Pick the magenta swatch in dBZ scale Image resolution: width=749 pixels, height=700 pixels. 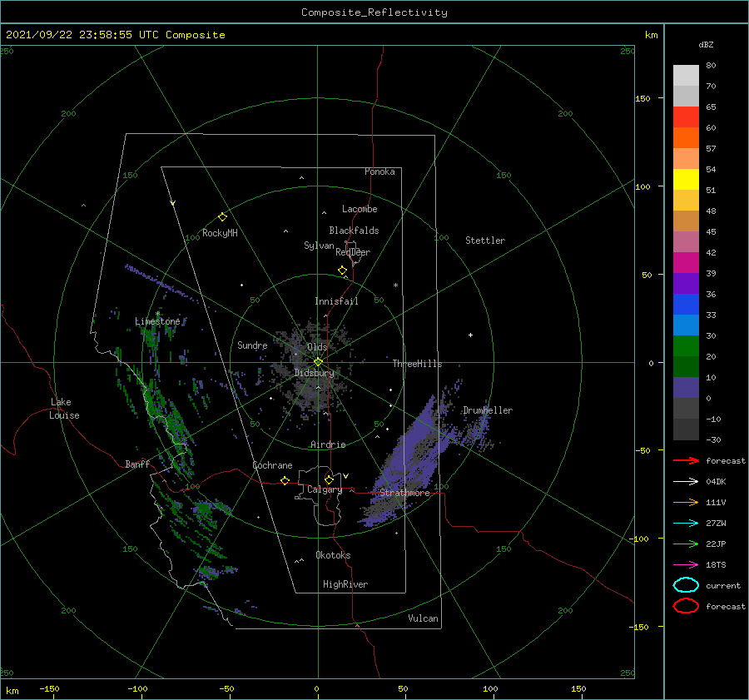coord(686,262)
